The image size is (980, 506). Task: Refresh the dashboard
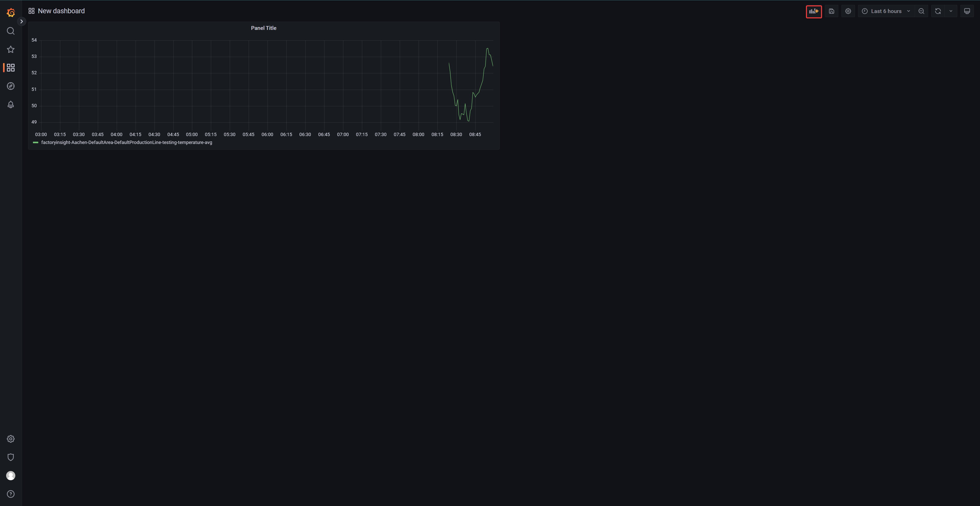(938, 11)
